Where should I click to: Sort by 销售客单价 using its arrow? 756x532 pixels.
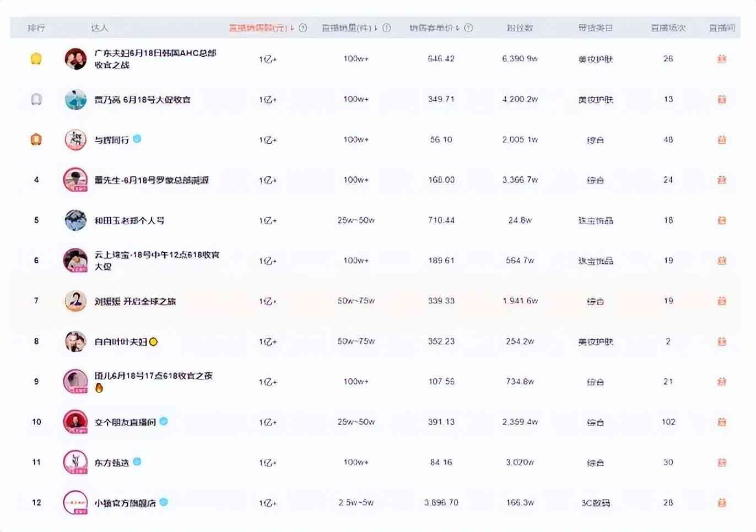pos(458,28)
